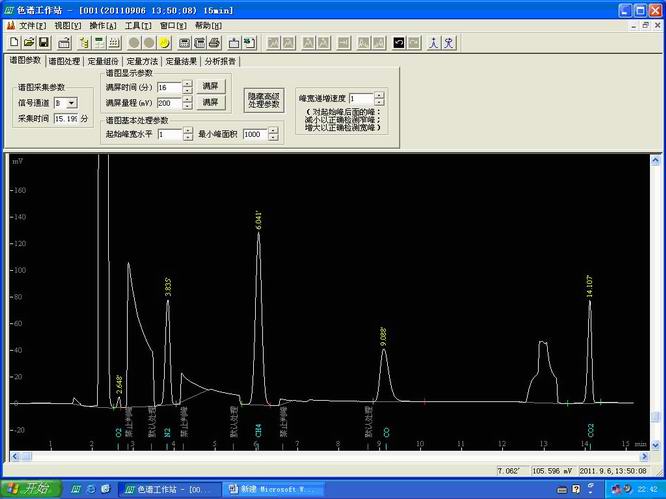Image resolution: width=666 pixels, height=499 pixels.
Task: Expand the 信号通道 dropdown
Action: click(x=72, y=103)
